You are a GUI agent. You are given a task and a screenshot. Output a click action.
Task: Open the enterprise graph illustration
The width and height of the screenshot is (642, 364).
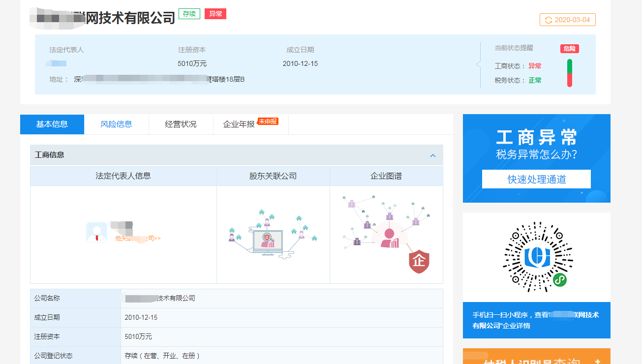click(x=386, y=234)
